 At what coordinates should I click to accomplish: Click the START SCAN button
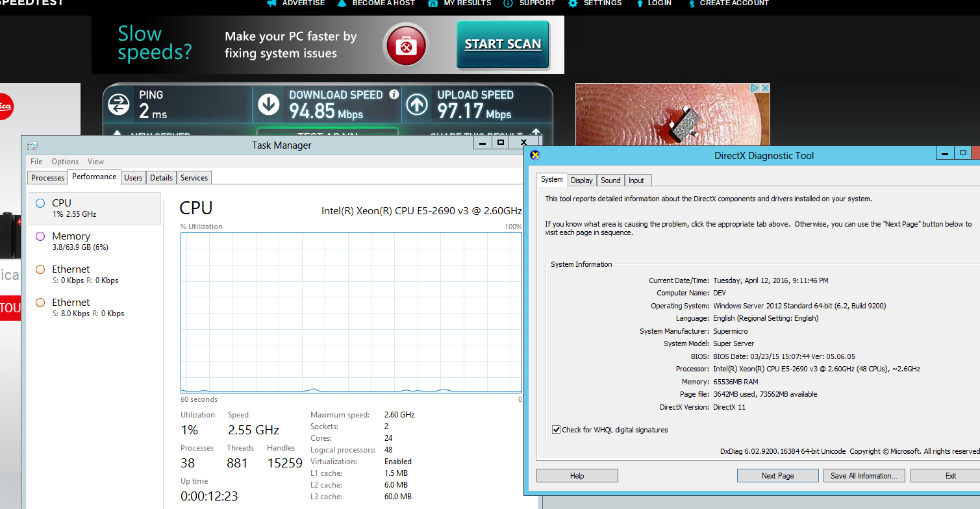click(x=503, y=44)
